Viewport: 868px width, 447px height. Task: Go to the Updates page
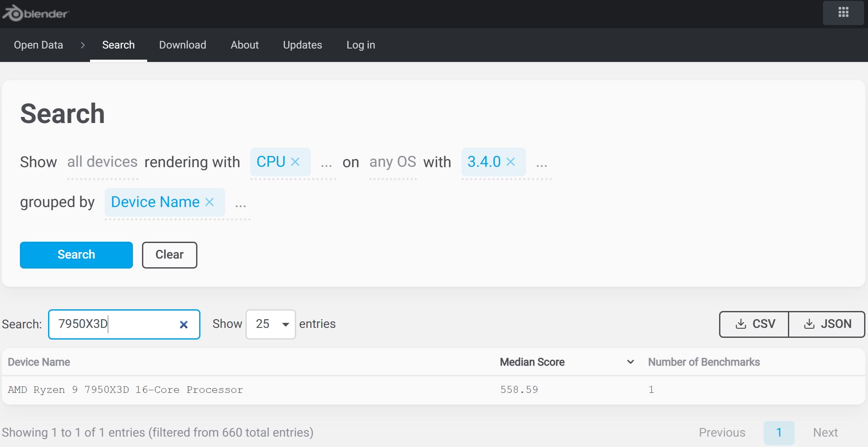[303, 45]
